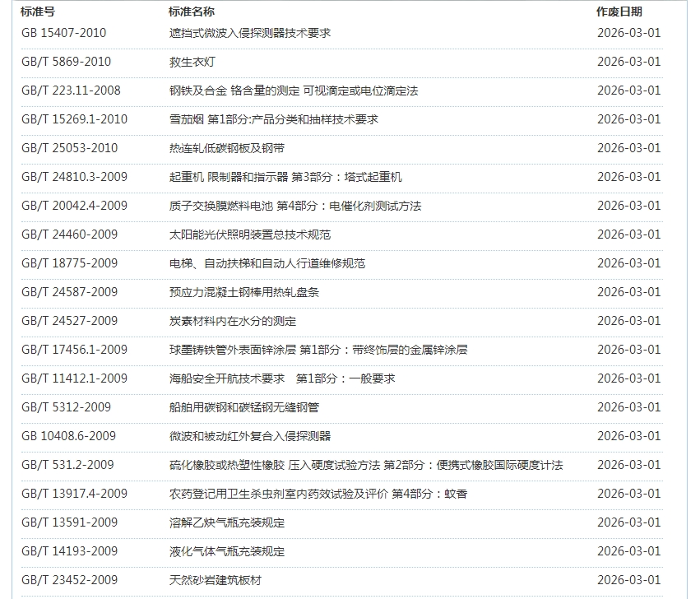Select 炭素材料内在水分的测定 entry

[232, 321]
